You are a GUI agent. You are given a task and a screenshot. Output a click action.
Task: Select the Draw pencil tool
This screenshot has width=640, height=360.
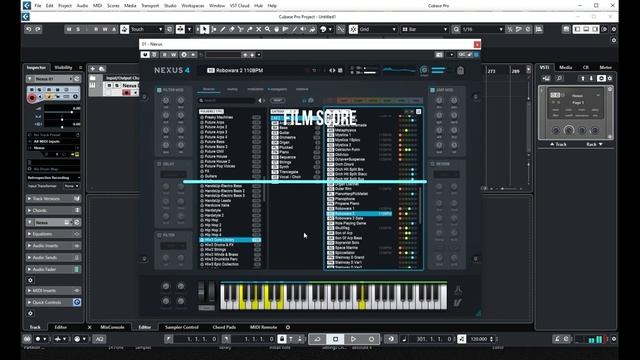[222, 29]
